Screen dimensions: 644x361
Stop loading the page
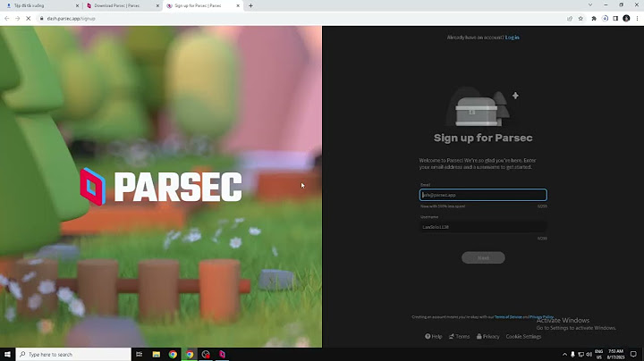tap(28, 19)
